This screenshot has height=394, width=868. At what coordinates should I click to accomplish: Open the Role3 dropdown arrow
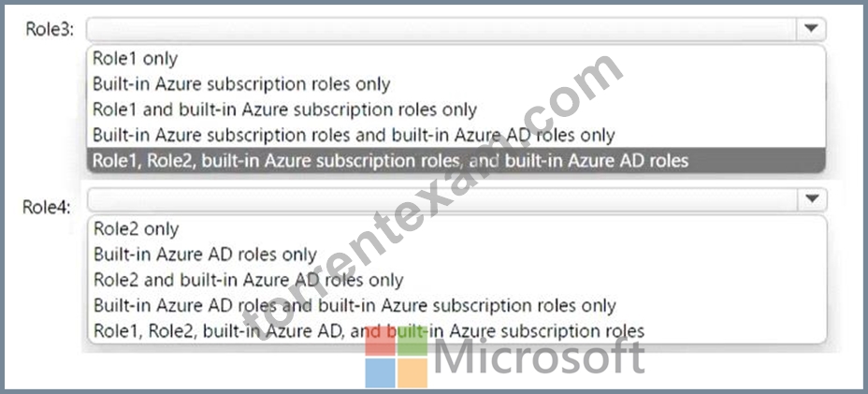point(811,29)
